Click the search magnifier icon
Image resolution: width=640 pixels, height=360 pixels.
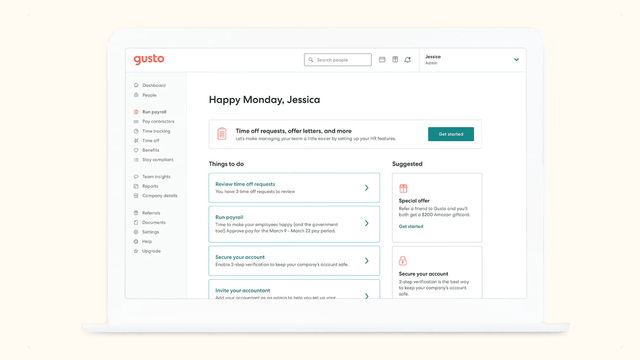tap(311, 60)
